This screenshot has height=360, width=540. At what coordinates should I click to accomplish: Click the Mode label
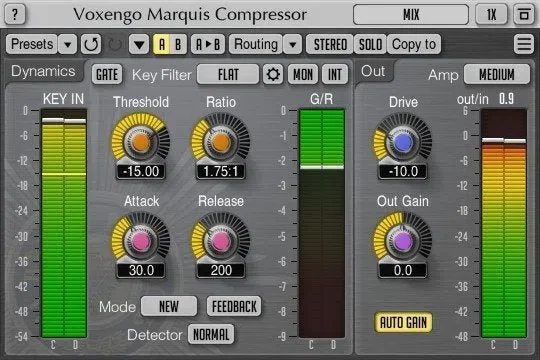tap(117, 307)
